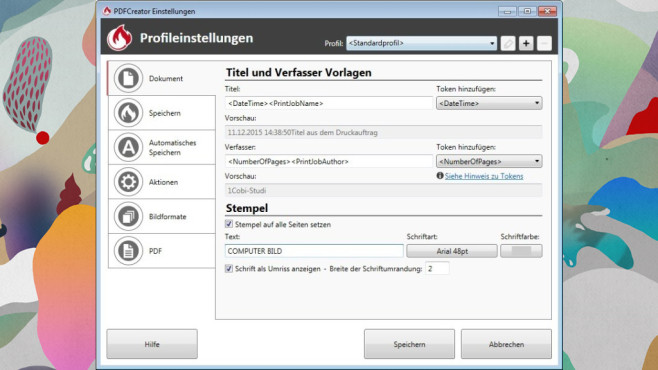Screen dimensions: 658x370
Task: Open the DateTime token dropdown for Titel
Action: tap(489, 103)
